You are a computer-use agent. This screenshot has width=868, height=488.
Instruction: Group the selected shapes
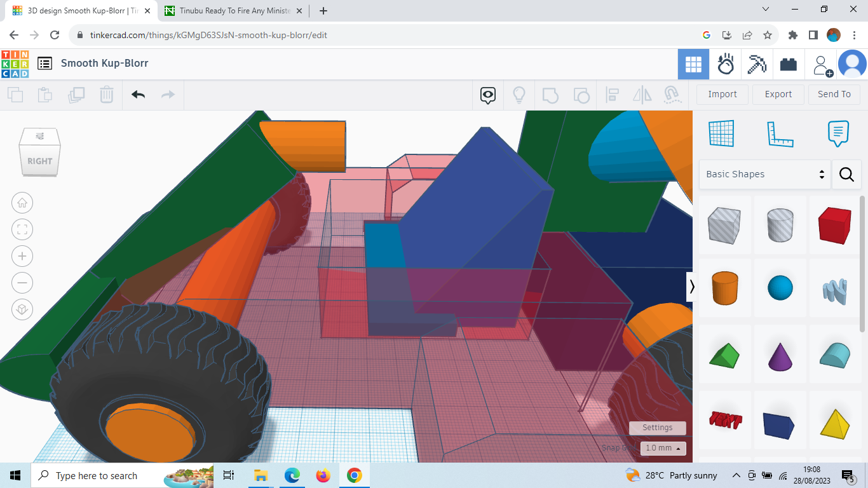(x=550, y=94)
